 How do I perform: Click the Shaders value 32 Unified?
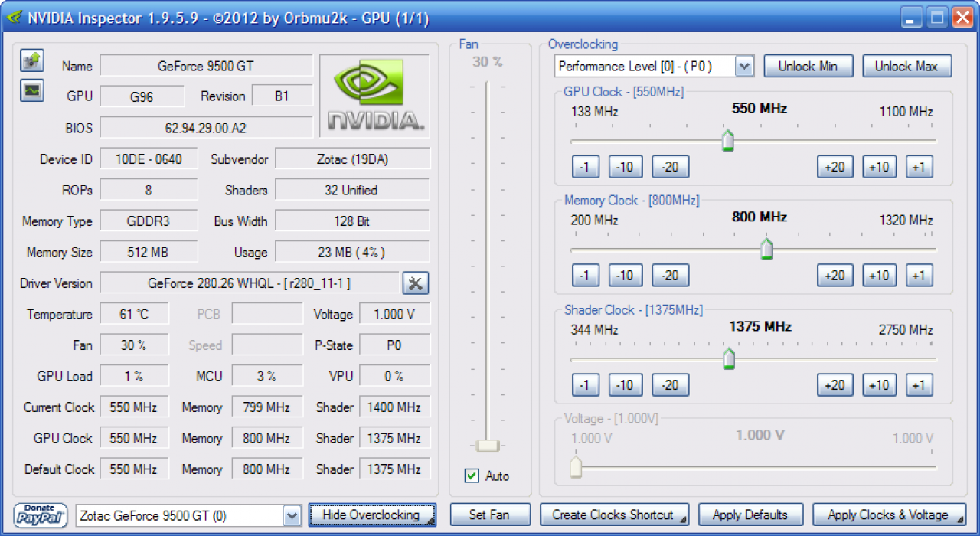point(353,190)
